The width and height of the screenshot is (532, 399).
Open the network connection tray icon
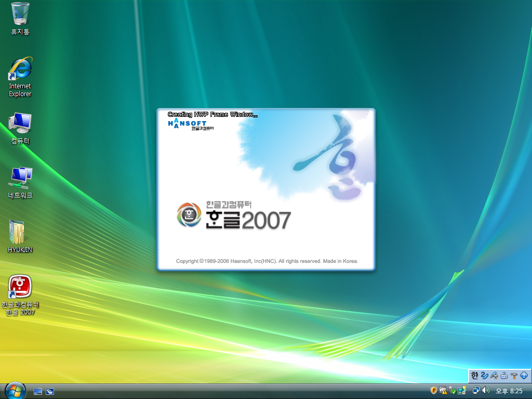[476, 391]
